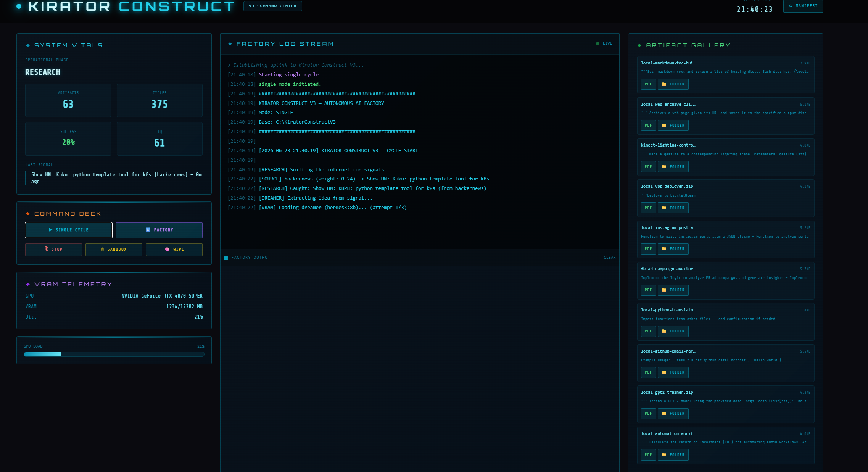Click the GPU Load progress bar

114,354
